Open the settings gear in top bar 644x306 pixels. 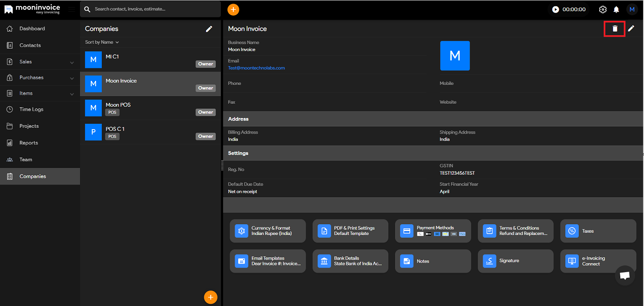coord(603,9)
